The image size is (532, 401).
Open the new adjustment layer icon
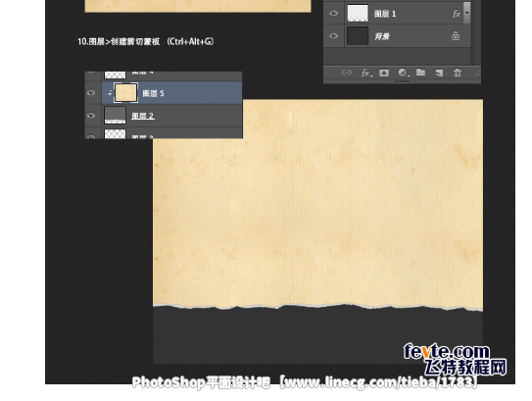(403, 73)
